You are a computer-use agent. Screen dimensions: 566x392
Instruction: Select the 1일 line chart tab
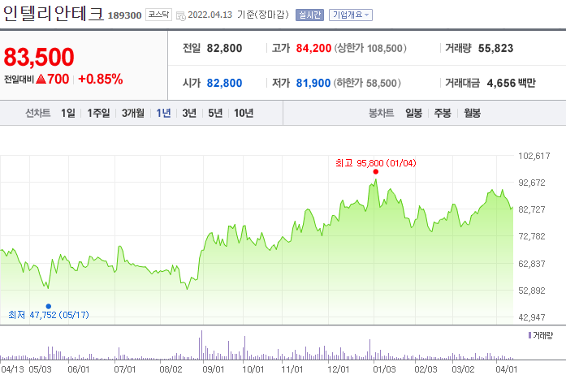pos(68,114)
